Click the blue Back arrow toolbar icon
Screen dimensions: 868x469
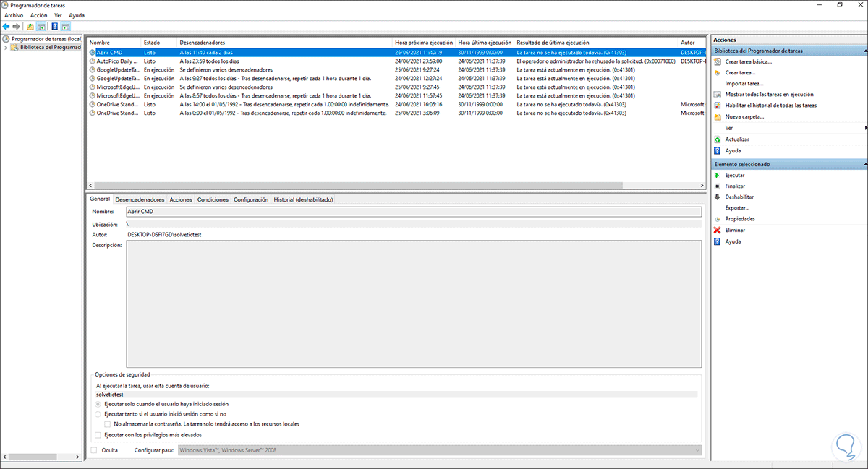coord(7,26)
